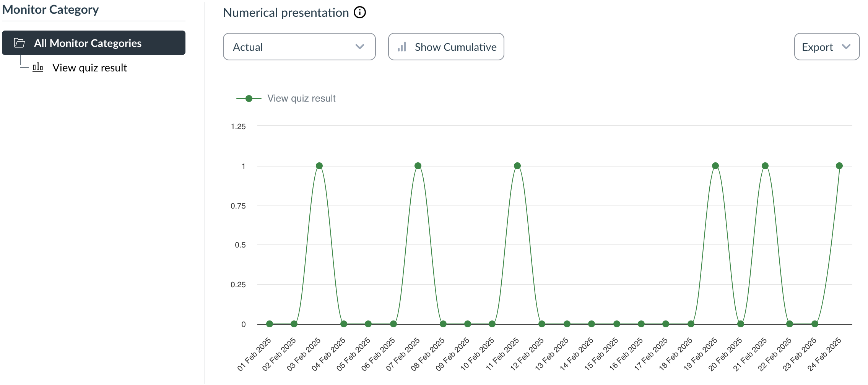Click the peak marker on 19 Feb 2025
The height and width of the screenshot is (385, 868).
[715, 165]
